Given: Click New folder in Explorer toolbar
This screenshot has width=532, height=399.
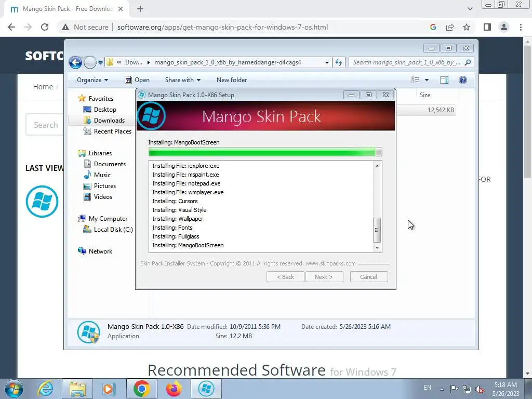Looking at the screenshot, I should 232,80.
